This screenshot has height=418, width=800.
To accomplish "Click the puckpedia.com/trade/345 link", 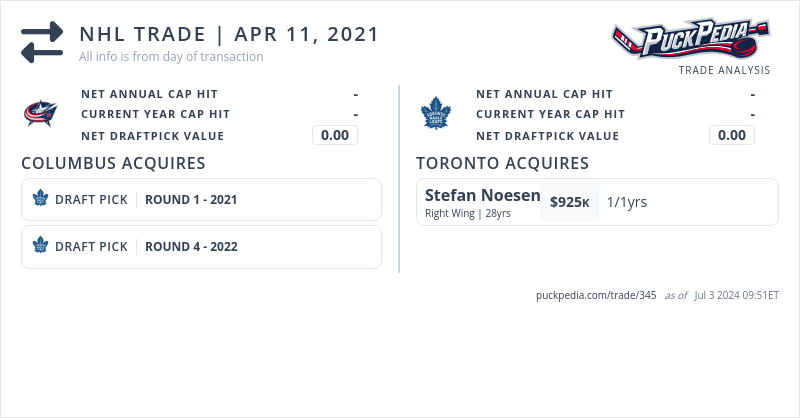I will pyautogui.click(x=596, y=295).
